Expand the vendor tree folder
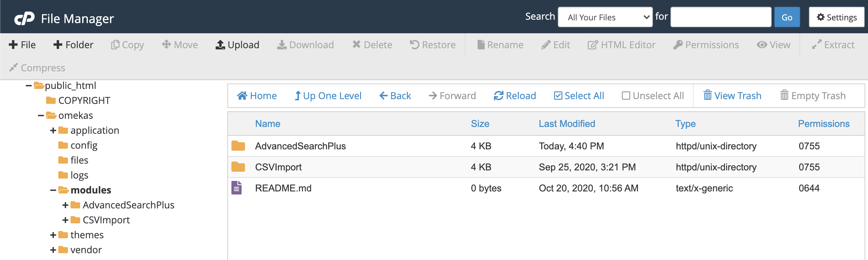Viewport: 868px width, 260px height. click(53, 250)
